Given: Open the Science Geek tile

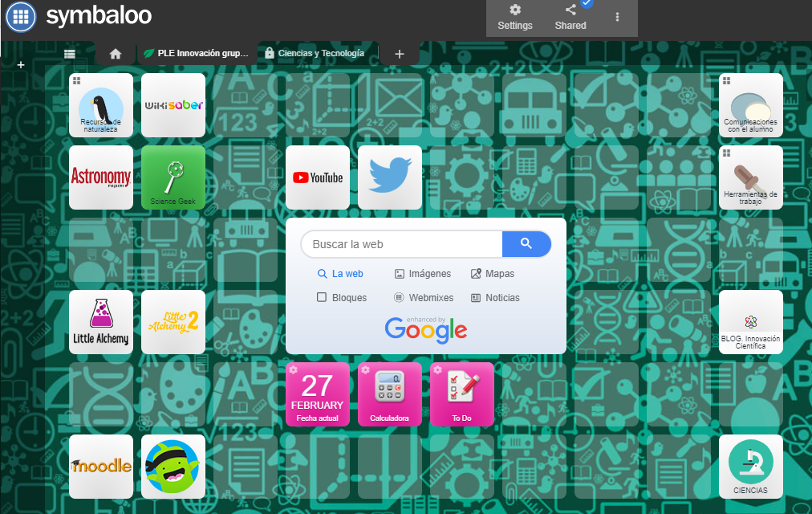Looking at the screenshot, I should [173, 177].
